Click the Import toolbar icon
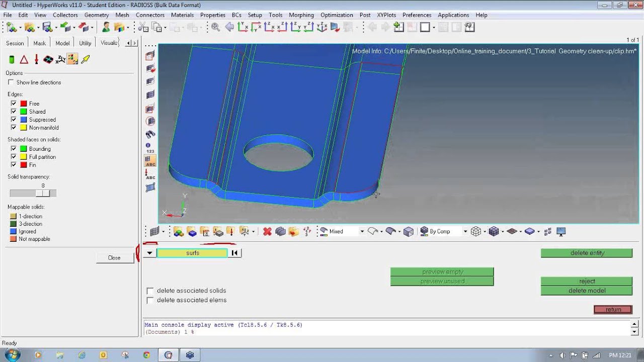This screenshot has height=362, width=644. click(x=65, y=27)
